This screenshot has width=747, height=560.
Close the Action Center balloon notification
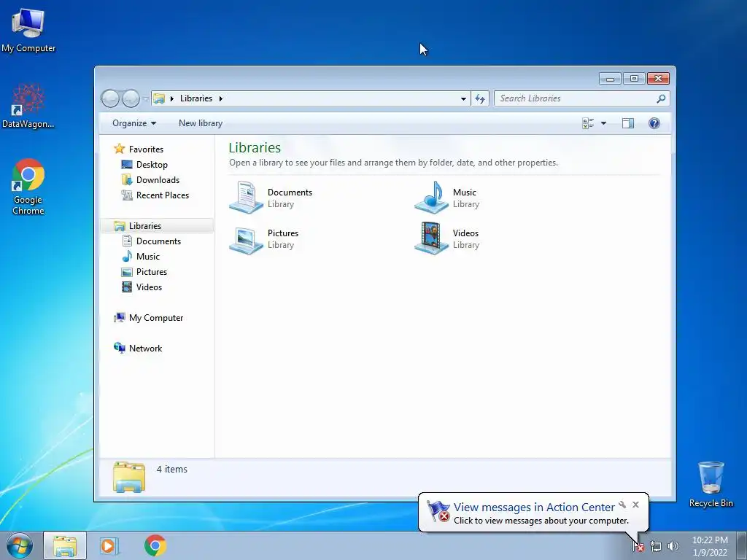pyautogui.click(x=635, y=505)
